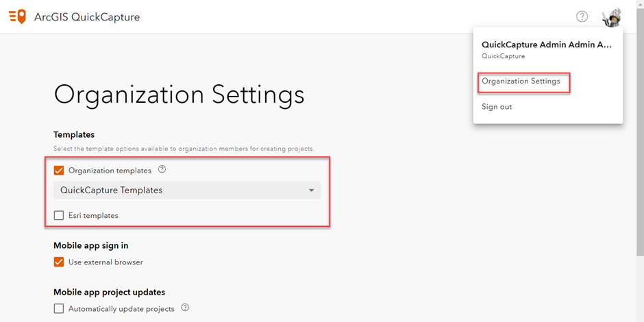Viewport: 644px width, 322px height.
Task: Uncheck the Organization templates checkbox
Action: [x=59, y=170]
